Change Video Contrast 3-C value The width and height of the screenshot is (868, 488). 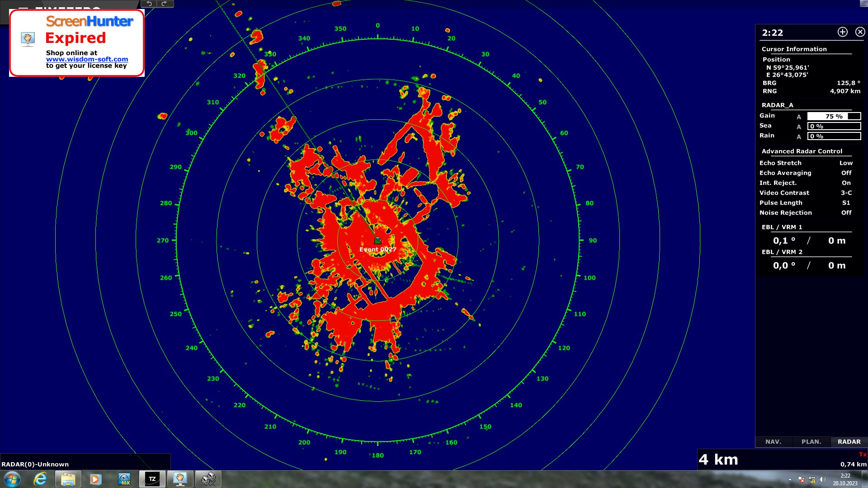point(846,193)
